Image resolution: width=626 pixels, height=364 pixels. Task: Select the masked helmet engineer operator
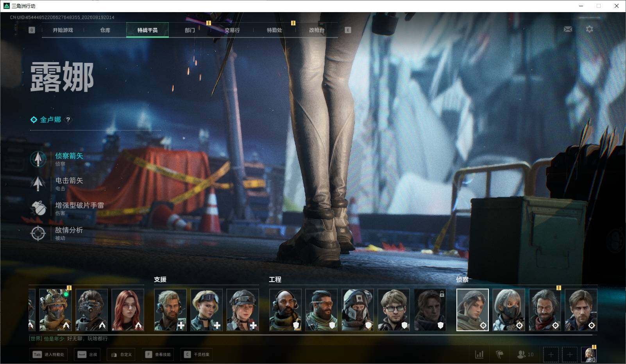tap(358, 310)
